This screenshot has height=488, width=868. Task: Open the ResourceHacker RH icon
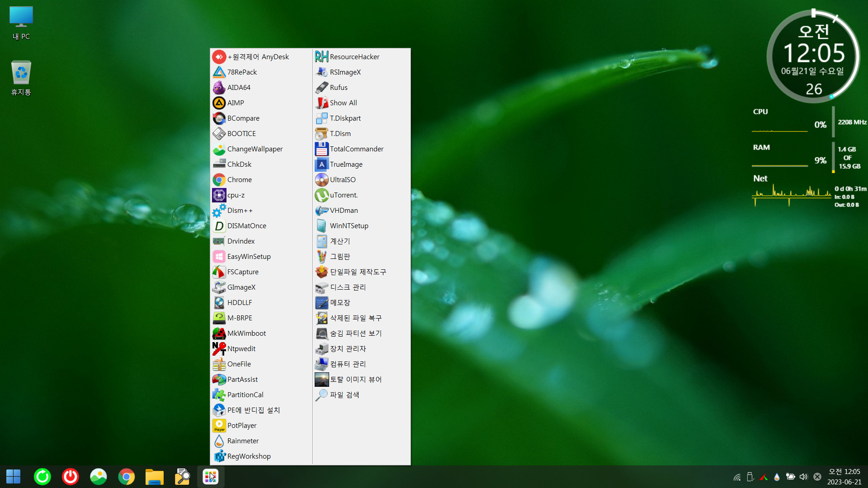click(x=322, y=57)
